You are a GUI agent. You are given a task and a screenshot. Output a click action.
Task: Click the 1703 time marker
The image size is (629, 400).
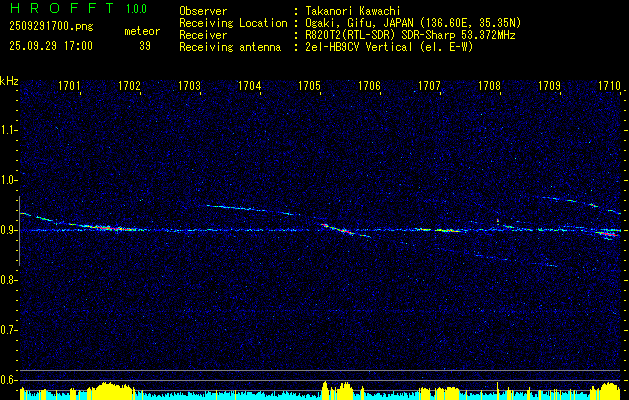tap(189, 86)
